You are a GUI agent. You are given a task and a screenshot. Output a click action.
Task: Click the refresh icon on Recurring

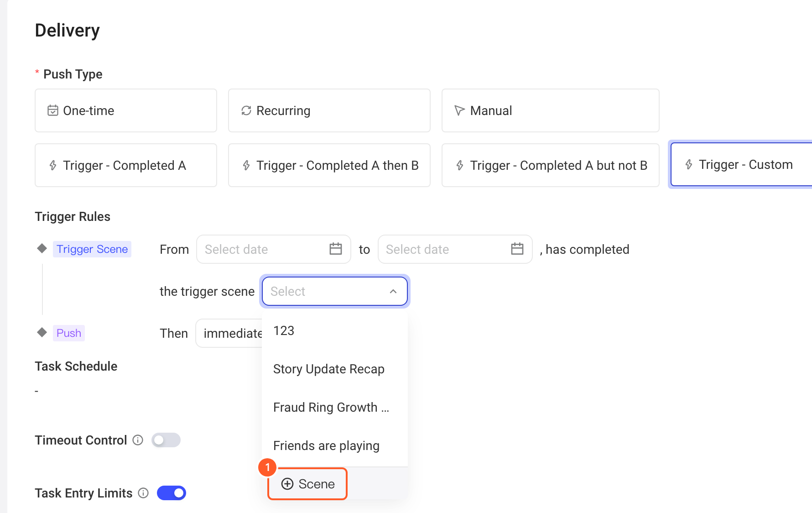tap(246, 110)
